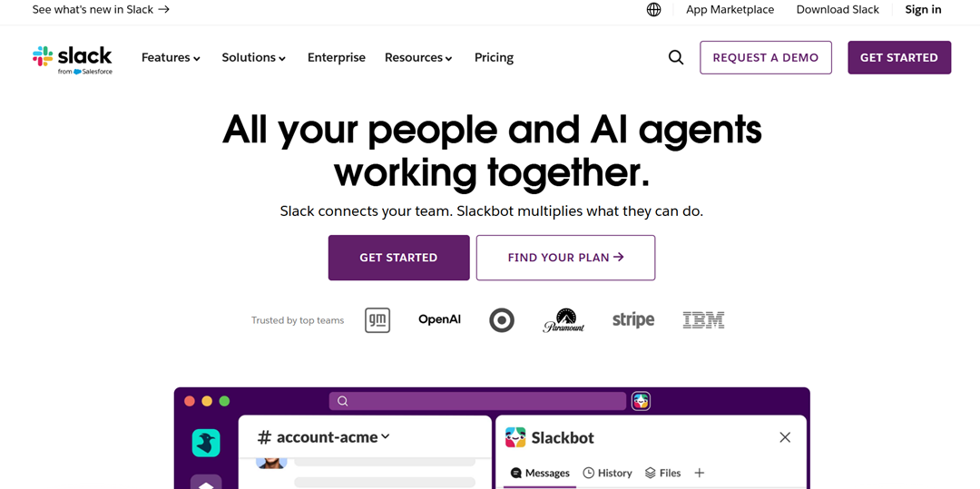Image resolution: width=980 pixels, height=489 pixels.
Task: Click the Slack logo in the header
Action: click(73, 59)
